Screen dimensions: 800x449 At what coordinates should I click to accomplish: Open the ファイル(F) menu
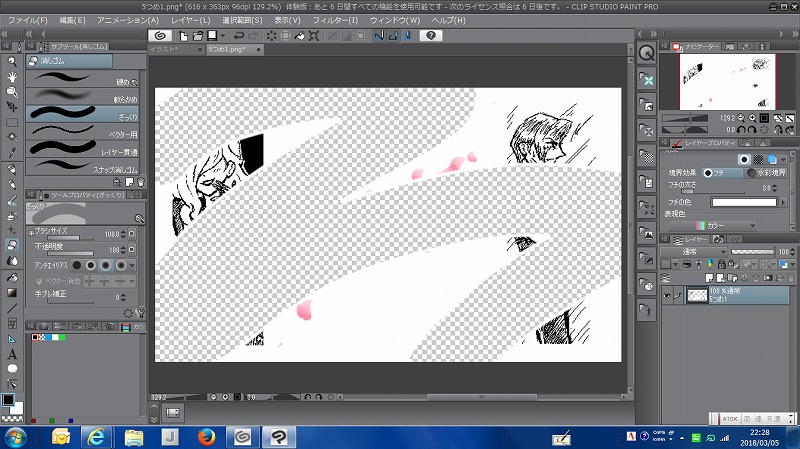click(x=28, y=20)
